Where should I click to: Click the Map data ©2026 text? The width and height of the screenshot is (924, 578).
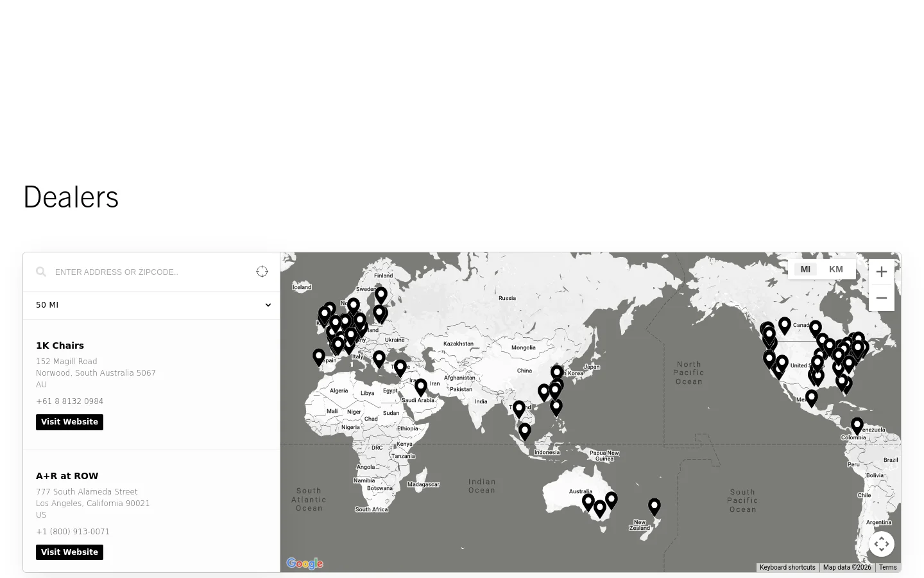click(847, 568)
